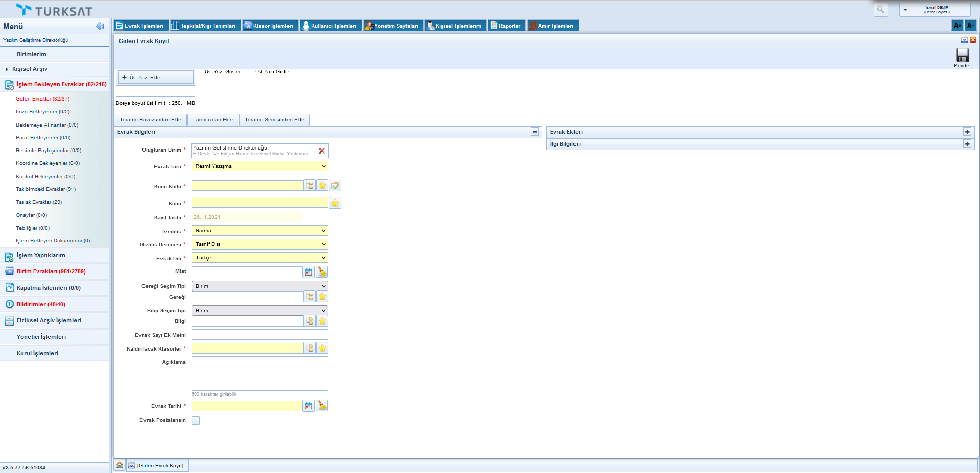Remove Oluşturan Birim with red X
Image resolution: width=980 pixels, height=473 pixels.
(x=322, y=151)
